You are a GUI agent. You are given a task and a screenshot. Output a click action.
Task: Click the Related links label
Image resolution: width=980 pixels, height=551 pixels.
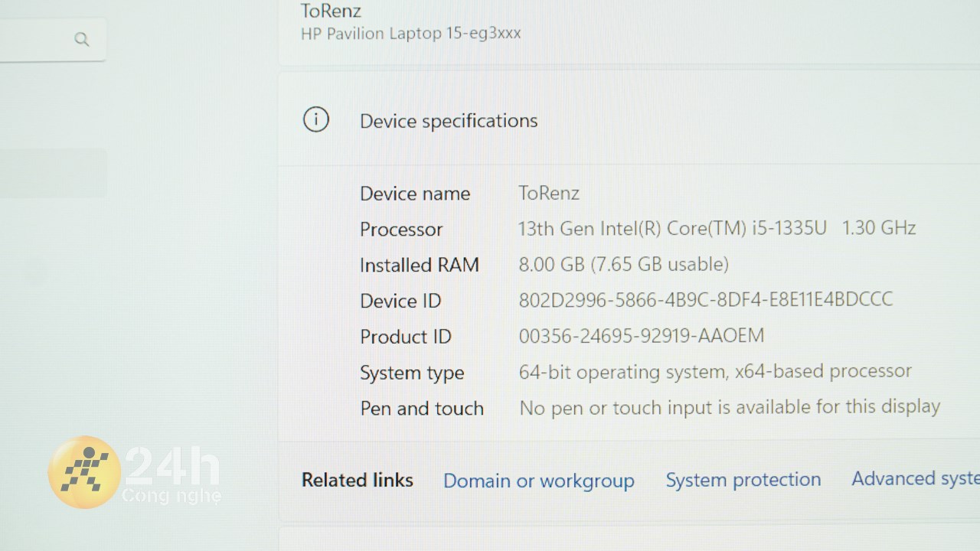pos(358,480)
